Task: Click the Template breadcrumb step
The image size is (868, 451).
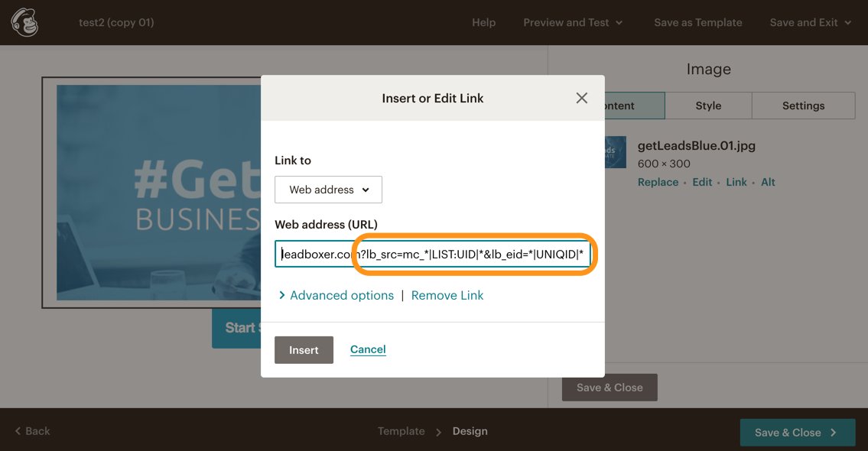Action: (x=401, y=431)
